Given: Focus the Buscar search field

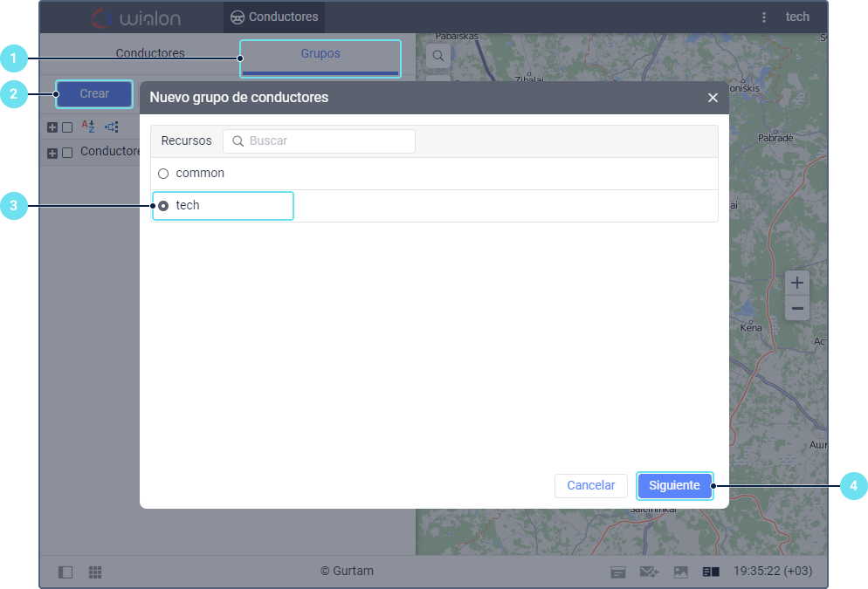Looking at the screenshot, I should 319,141.
